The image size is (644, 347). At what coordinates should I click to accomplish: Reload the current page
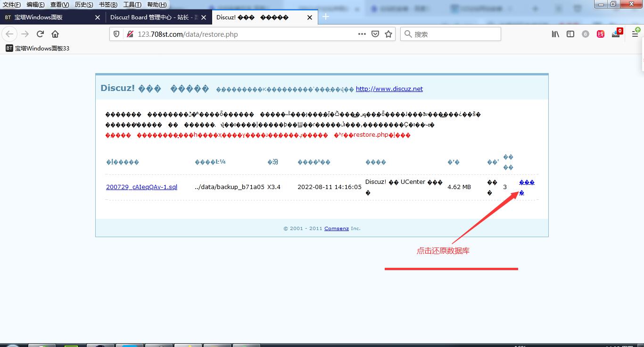click(40, 34)
